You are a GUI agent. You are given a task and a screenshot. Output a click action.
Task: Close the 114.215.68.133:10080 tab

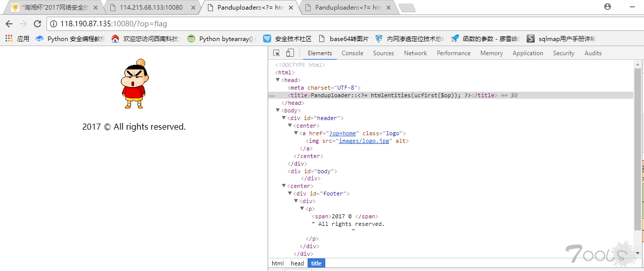(x=192, y=8)
